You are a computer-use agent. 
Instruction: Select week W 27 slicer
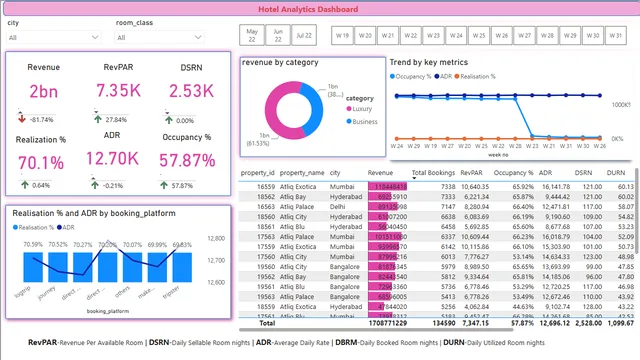[525, 36]
